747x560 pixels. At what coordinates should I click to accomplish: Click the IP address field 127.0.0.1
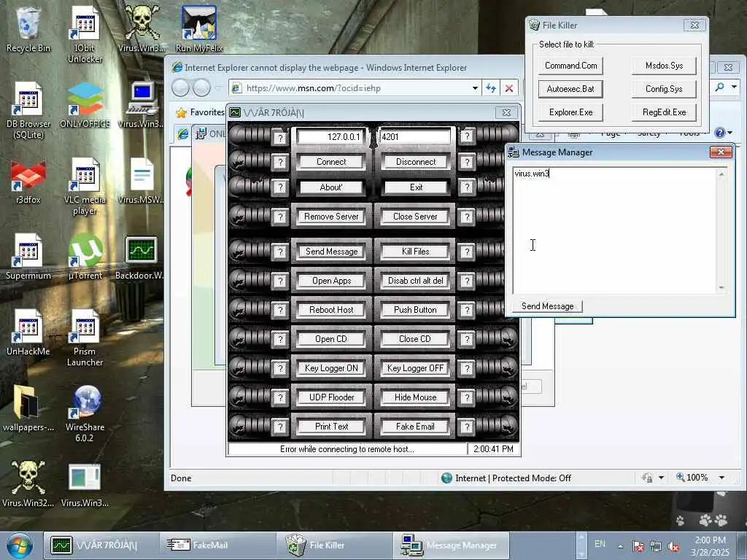click(x=332, y=137)
